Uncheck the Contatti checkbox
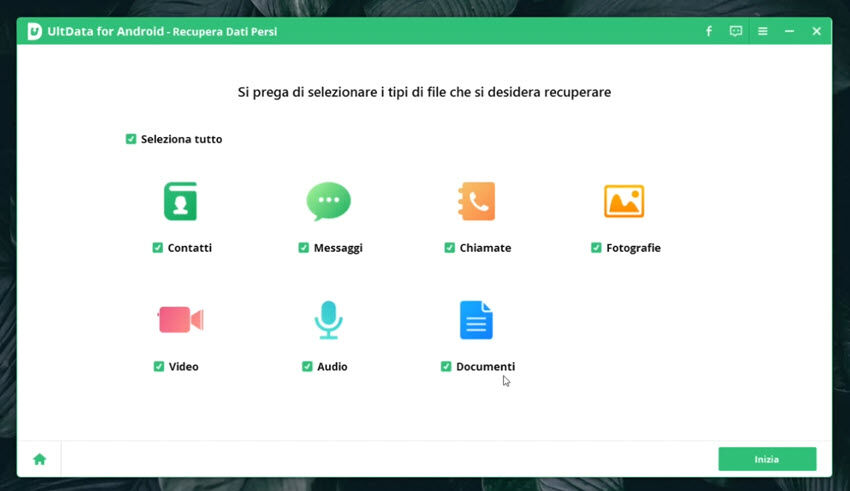 coord(158,248)
